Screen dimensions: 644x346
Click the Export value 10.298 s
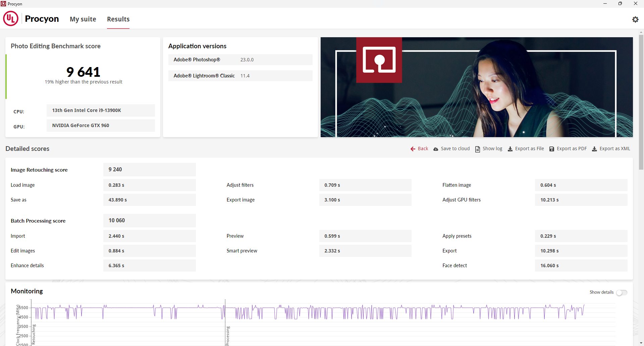581,251
